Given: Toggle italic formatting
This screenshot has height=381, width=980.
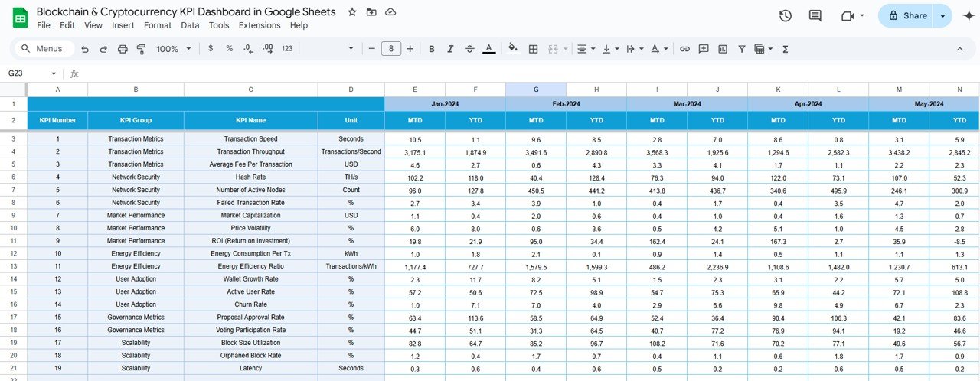Looking at the screenshot, I should [x=451, y=49].
